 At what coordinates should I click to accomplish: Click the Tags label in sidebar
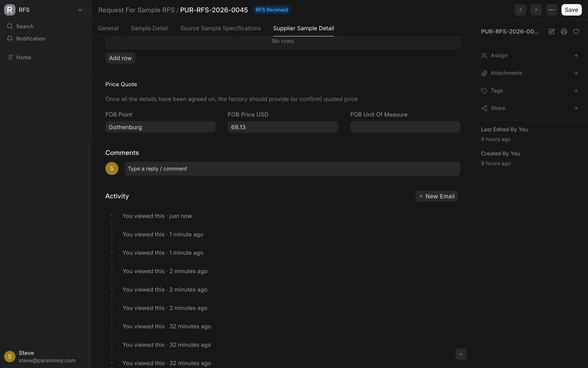pos(497,90)
